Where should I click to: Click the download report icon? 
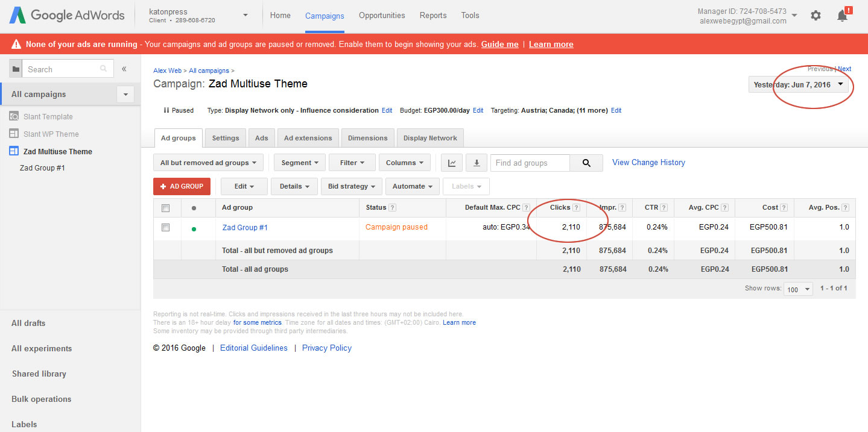tap(476, 163)
